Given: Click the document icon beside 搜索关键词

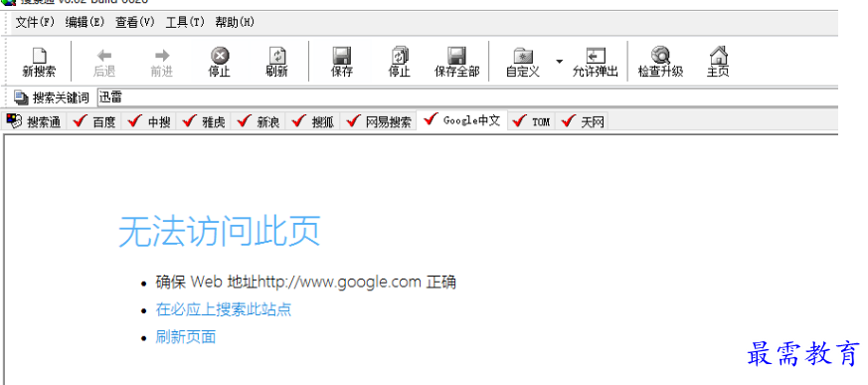Looking at the screenshot, I should 21,98.
